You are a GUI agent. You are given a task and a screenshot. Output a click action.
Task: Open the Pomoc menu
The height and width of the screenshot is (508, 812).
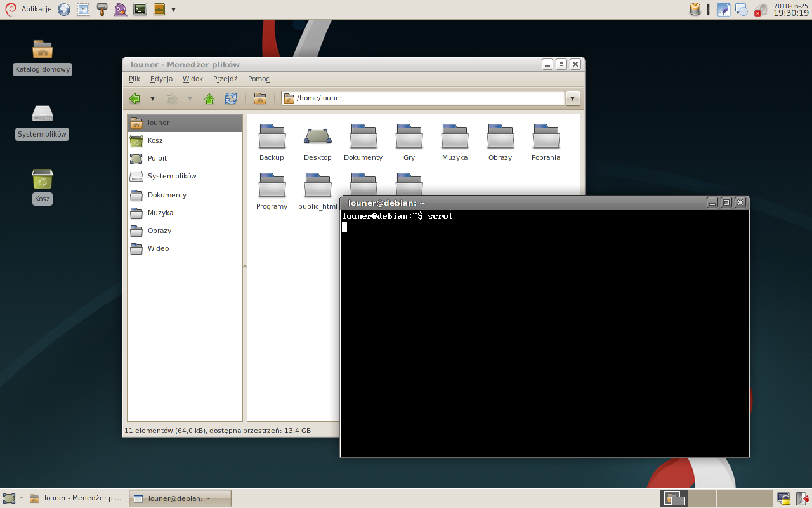click(x=259, y=79)
